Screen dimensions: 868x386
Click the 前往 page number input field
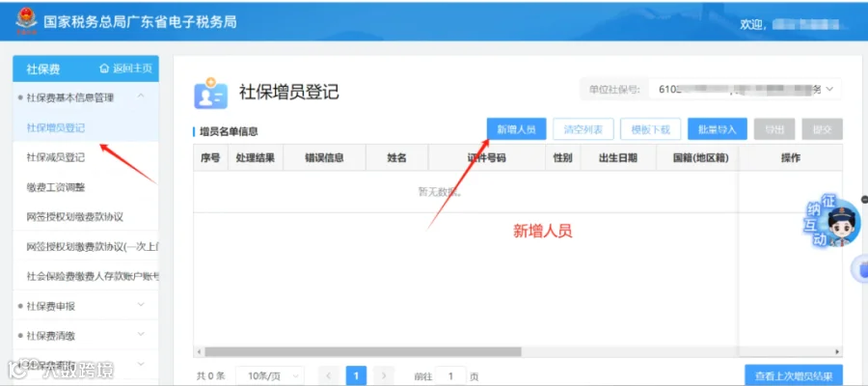pos(450,376)
